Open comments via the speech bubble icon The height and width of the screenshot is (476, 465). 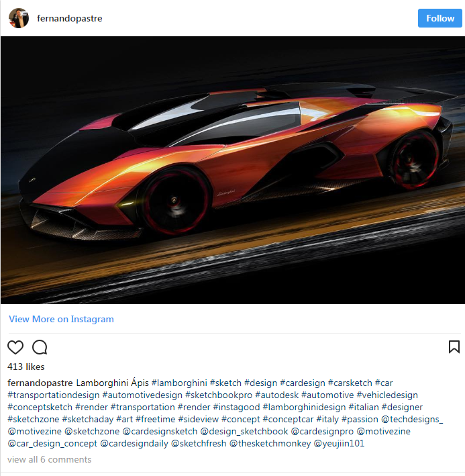point(40,347)
